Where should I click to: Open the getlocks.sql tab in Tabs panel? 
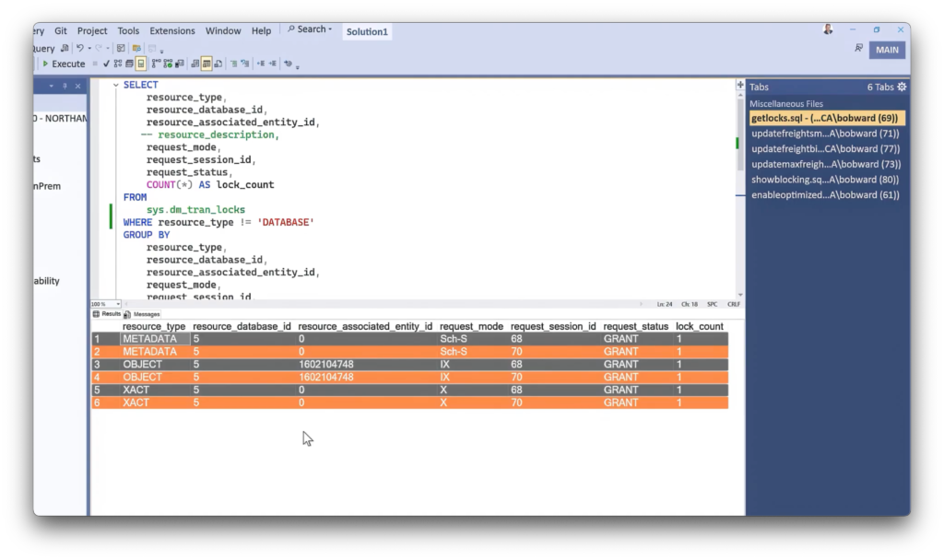pyautogui.click(x=823, y=118)
